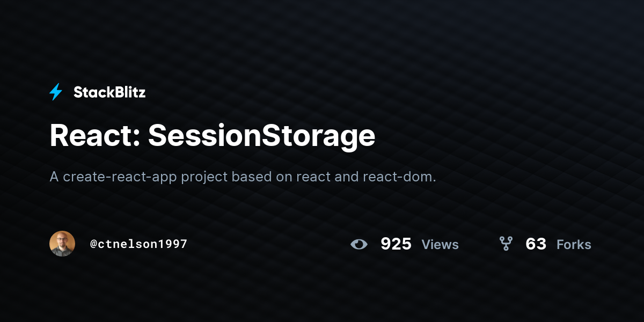Click the 925 view count number

point(396,244)
